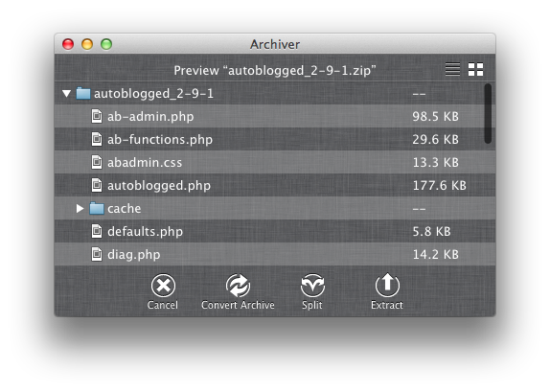Click the Extract arrow icon

click(x=387, y=285)
